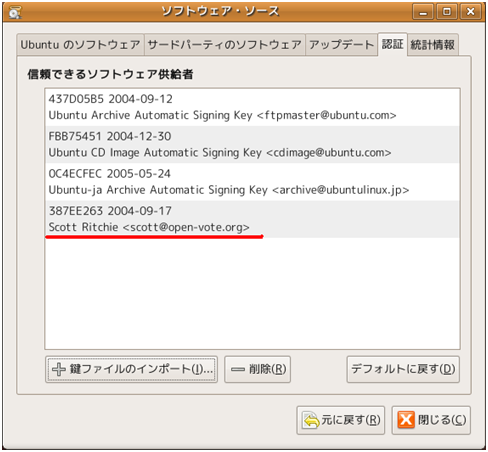Select the Ubuntu CD Image Signing Key entry
Image resolution: width=488 pixels, height=452 pixels.
click(252, 144)
